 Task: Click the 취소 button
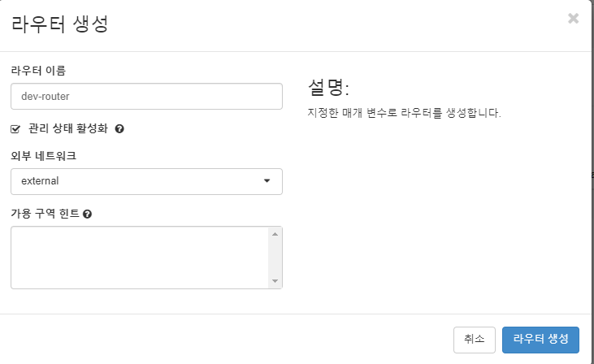[475, 340]
